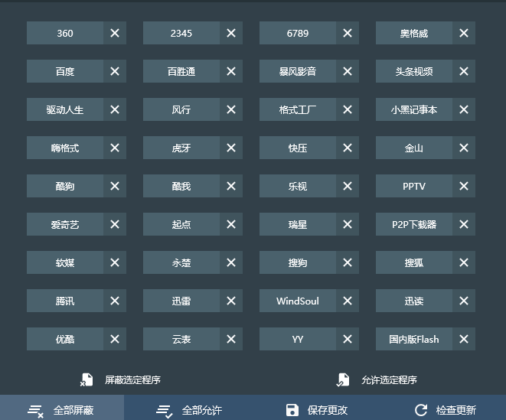Image resolution: width=506 pixels, height=420 pixels.
Task: Select the 360 program tile
Action: (x=65, y=33)
